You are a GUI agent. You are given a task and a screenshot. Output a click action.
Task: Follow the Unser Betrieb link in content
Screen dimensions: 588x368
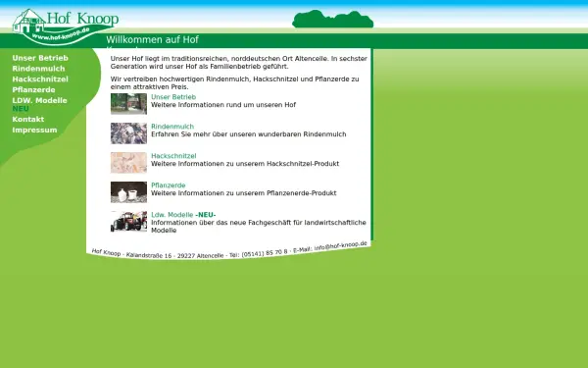[173, 97]
